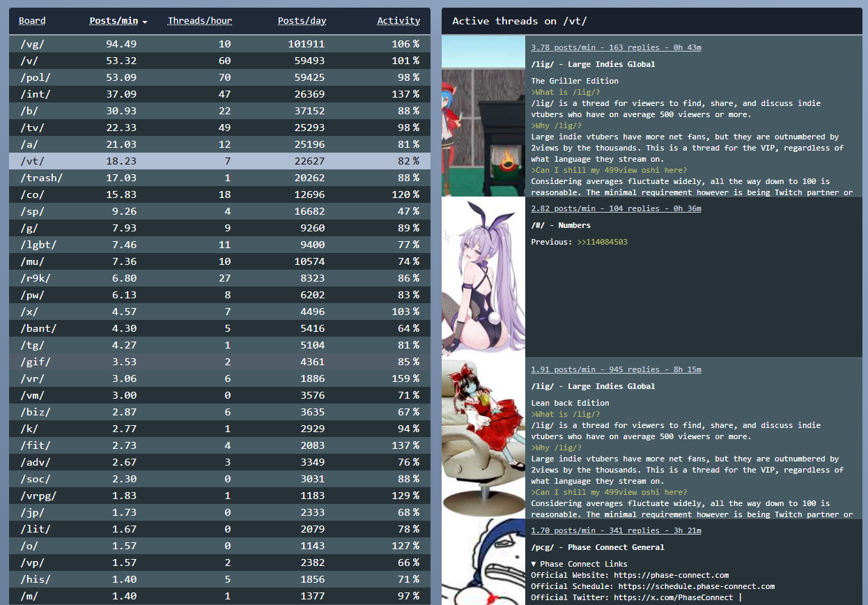Viewport: 868px width, 605px height.
Task: Open Griller Edition thread stove thumbnail
Action: coord(483,116)
